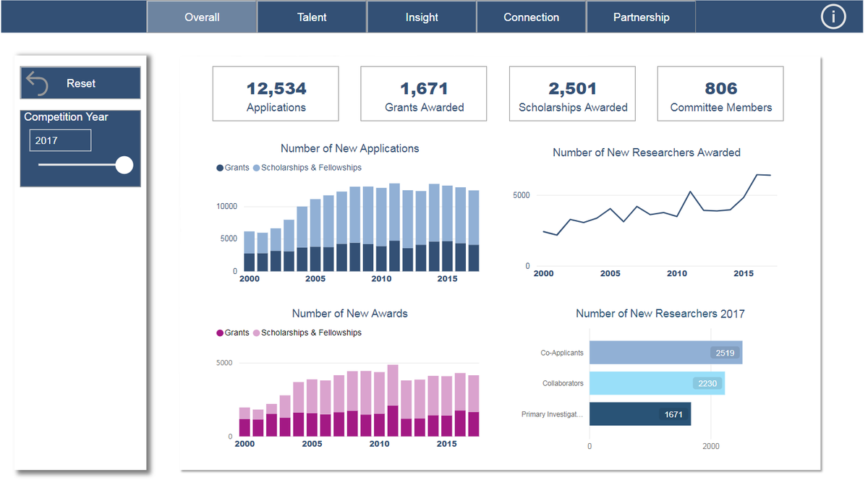The width and height of the screenshot is (868, 480).
Task: Click Scholarships & Fellowships legend in New Applications chart
Action: [x=307, y=168]
